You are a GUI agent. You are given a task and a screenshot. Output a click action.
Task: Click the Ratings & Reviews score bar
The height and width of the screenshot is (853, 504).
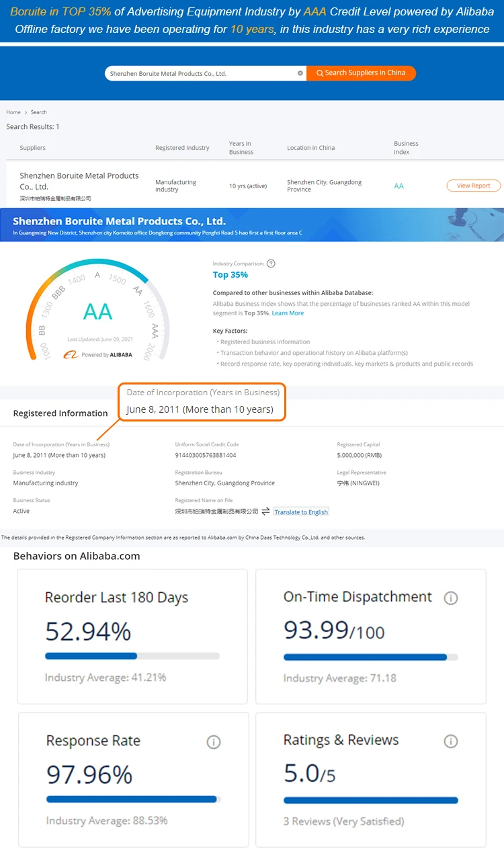click(370, 801)
